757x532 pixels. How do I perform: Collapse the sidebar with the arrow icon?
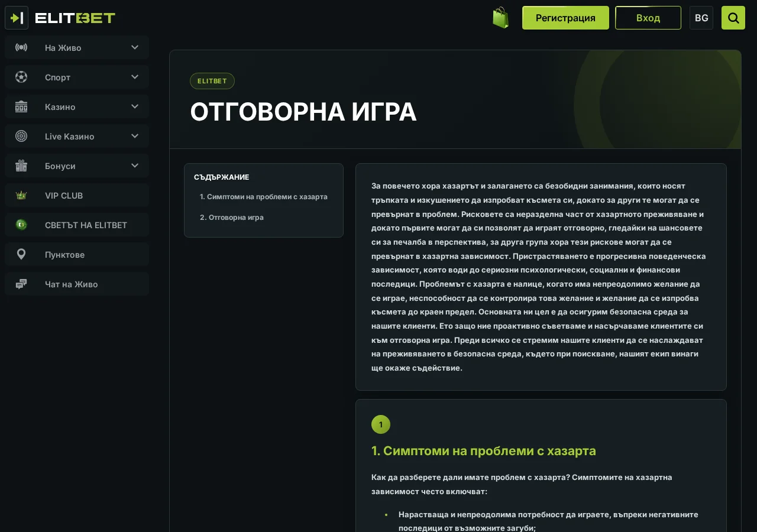(17, 18)
